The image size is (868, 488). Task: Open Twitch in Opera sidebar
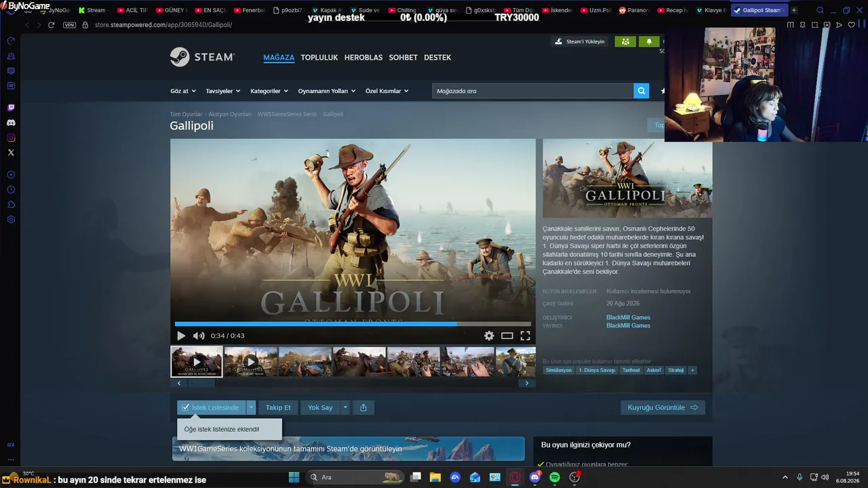[11, 108]
